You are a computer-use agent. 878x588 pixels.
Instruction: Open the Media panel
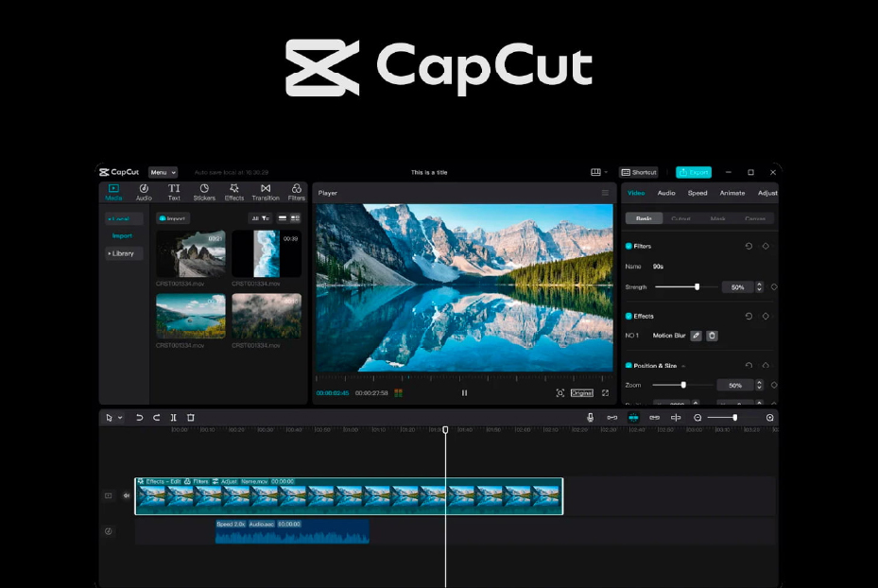pos(113,192)
